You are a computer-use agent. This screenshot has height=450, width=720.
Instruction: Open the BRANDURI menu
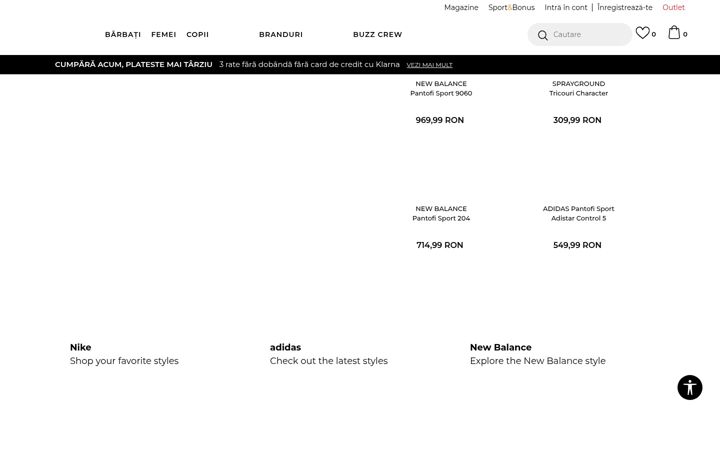281,34
